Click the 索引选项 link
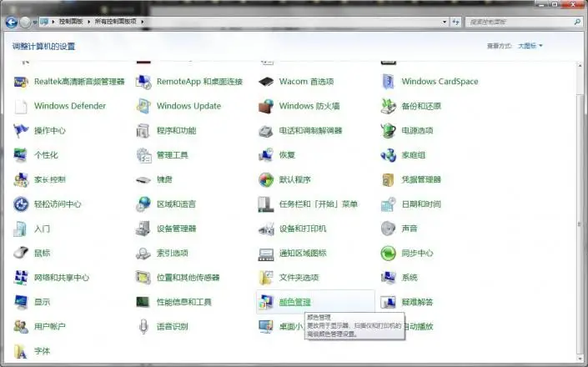 pos(172,253)
